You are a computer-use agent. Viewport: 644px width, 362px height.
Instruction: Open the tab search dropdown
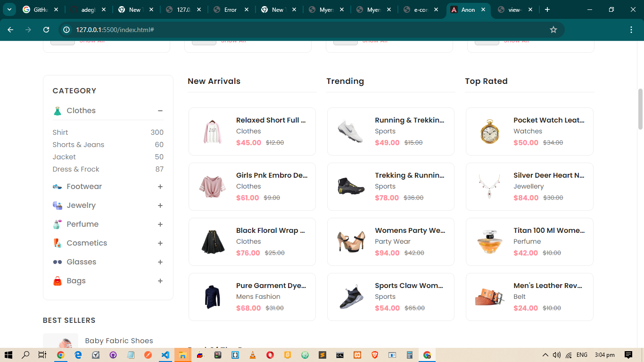point(9,9)
